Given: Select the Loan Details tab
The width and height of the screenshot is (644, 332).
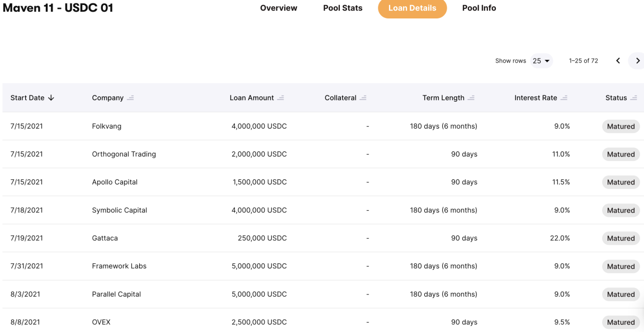Looking at the screenshot, I should 413,8.
